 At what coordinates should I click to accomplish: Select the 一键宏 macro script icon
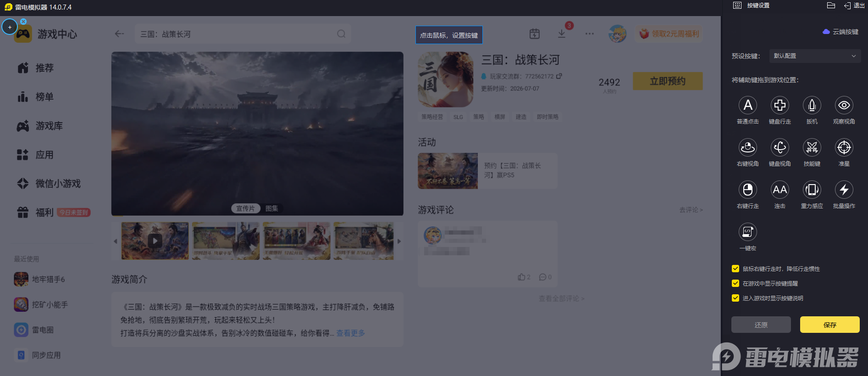748,232
